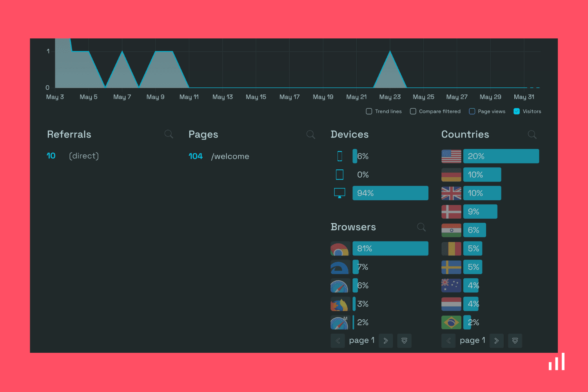Enable the Page views checkbox
The width and height of the screenshot is (588, 392).
coord(472,111)
